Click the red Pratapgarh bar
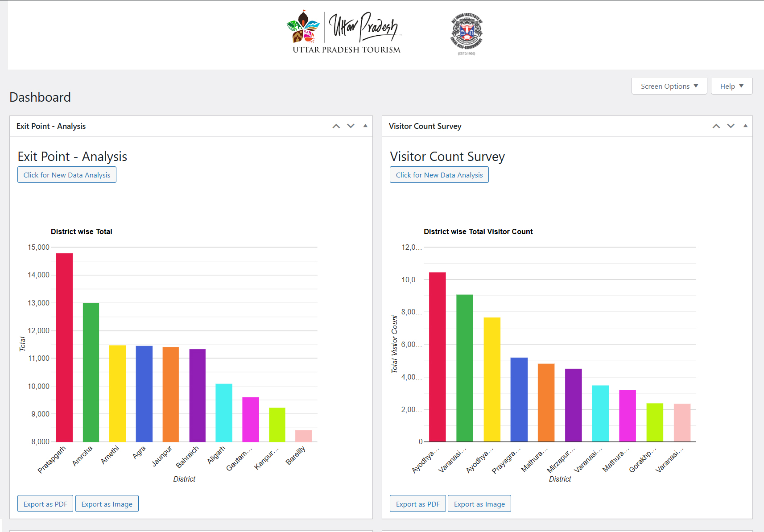Screen dimensions: 764x532 [65, 348]
